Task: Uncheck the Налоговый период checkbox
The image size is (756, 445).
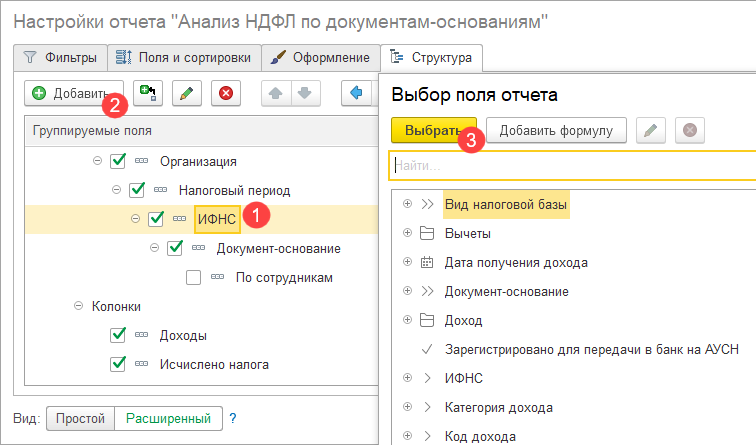Action: click(137, 190)
